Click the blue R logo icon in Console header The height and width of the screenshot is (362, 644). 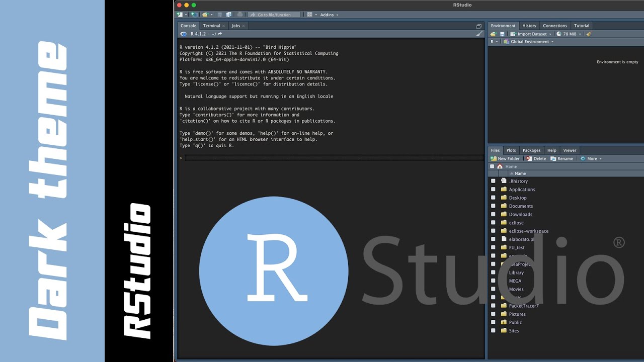(x=183, y=34)
